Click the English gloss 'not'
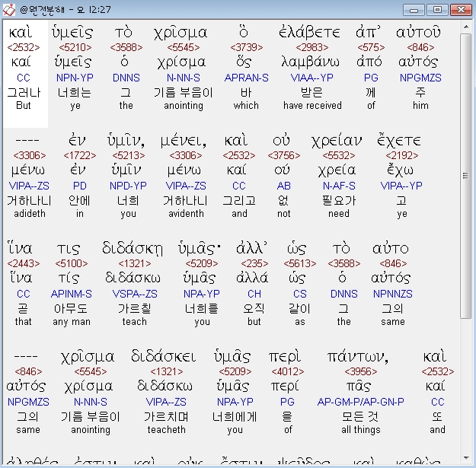Viewport: 476px width, 468px height. coord(284,214)
